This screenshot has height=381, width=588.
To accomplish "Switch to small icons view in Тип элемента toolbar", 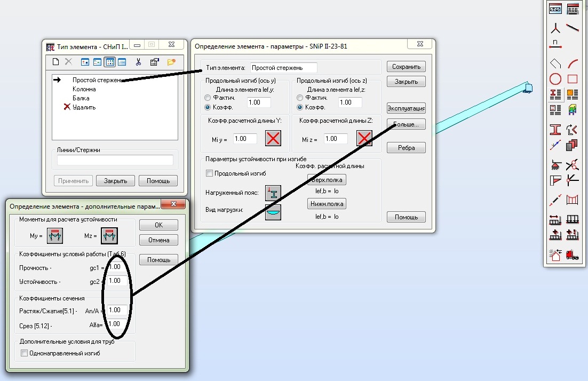I will pyautogui.click(x=98, y=62).
